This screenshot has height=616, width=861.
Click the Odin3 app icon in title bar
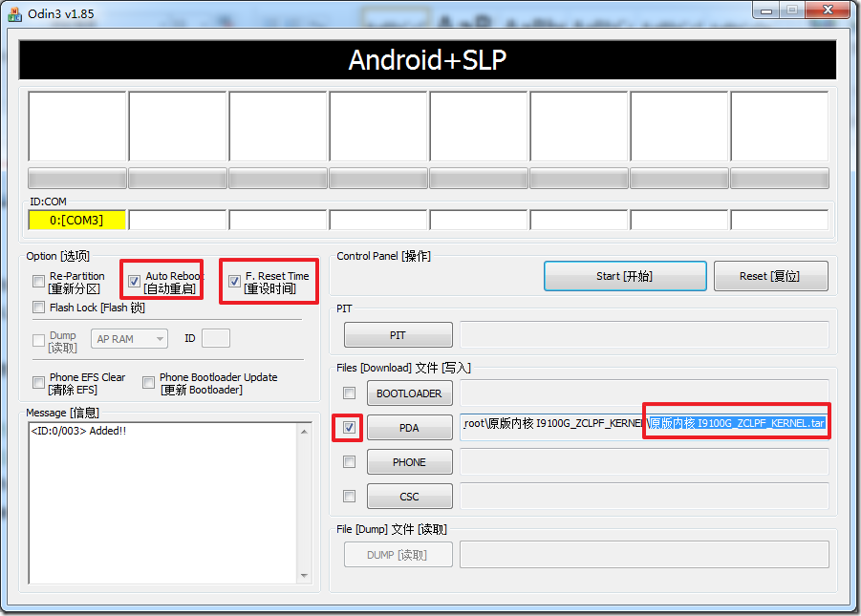pos(15,13)
